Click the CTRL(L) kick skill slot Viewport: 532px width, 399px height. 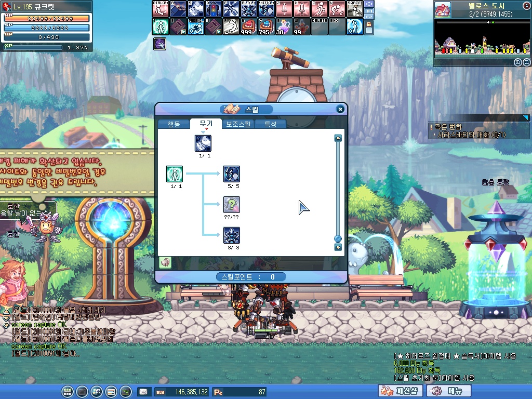tap(161, 8)
